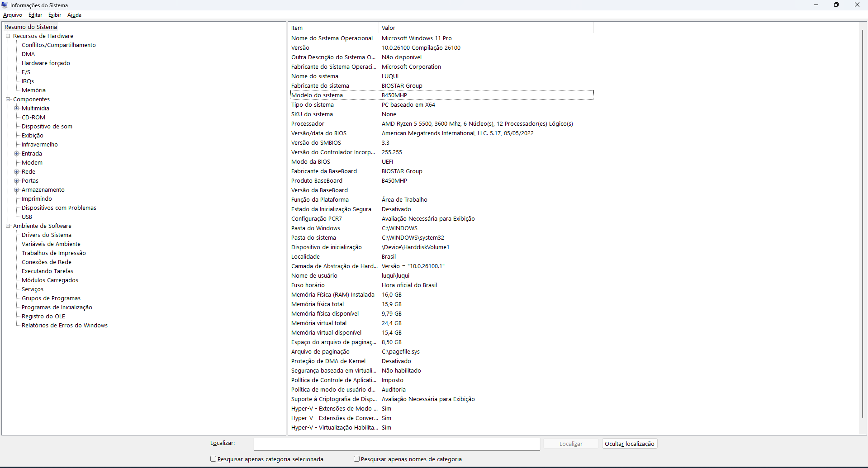
Task: Select the USB tree item
Action: pos(27,217)
